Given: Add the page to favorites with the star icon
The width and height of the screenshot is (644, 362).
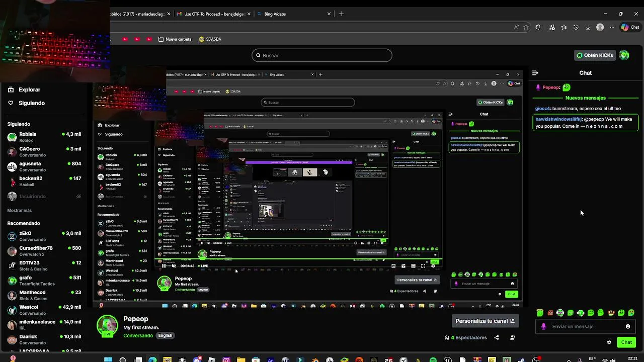Looking at the screenshot, I should click(x=526, y=27).
